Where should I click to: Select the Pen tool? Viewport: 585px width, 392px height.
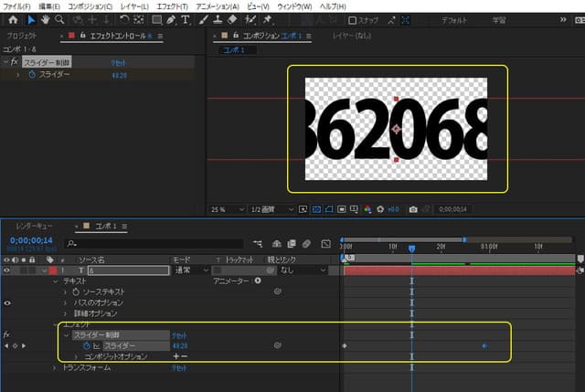tap(171, 20)
